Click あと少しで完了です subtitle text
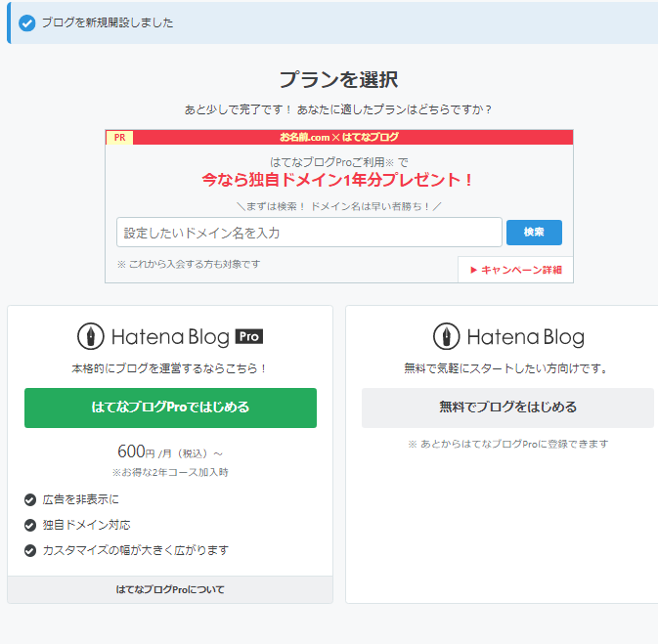The width and height of the screenshot is (658, 644). [338, 109]
